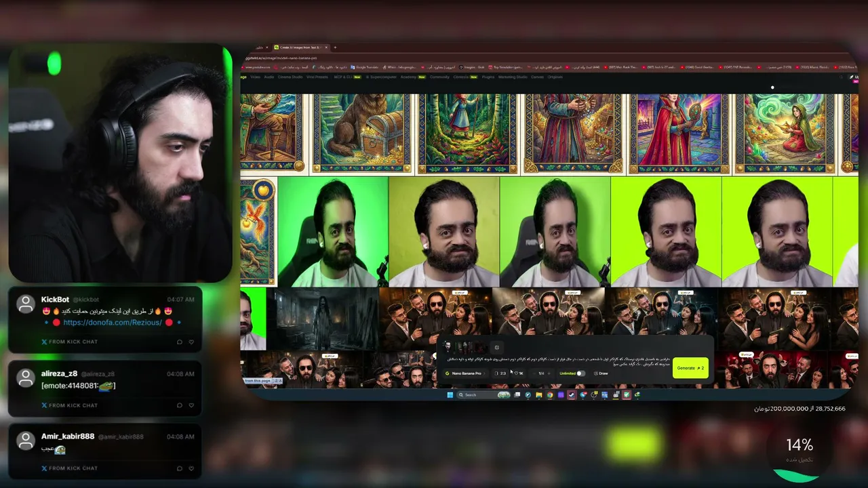
Task: Close the Create AI images tab
Action: click(326, 47)
